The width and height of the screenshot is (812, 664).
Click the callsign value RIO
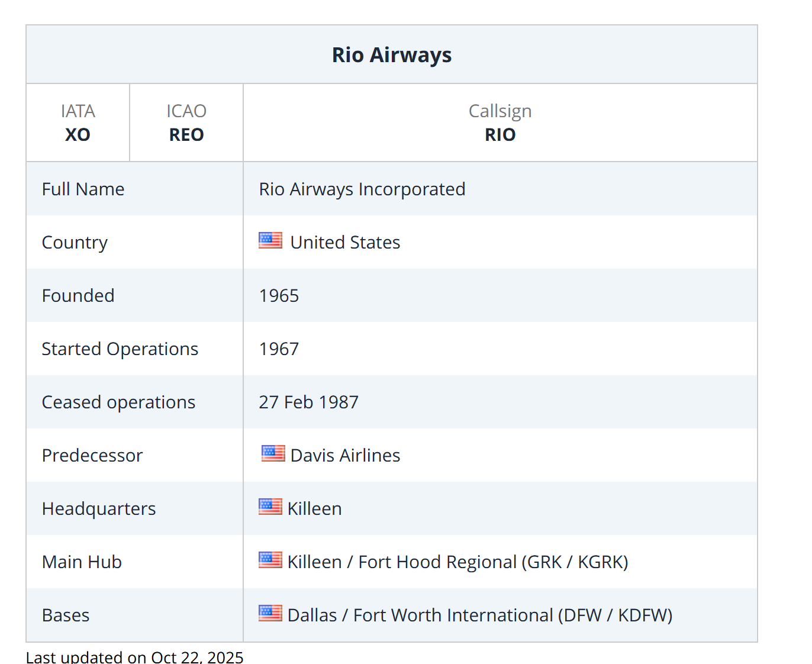[x=500, y=134]
